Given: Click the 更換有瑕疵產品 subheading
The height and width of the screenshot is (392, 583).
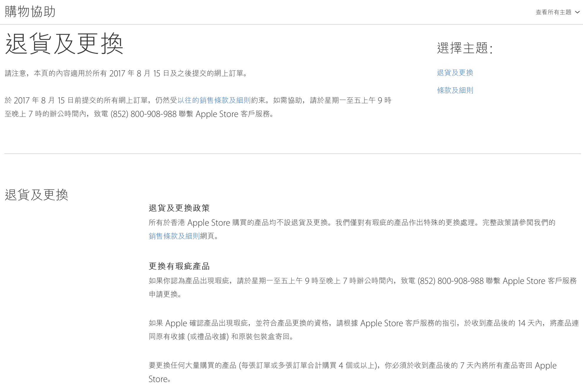Looking at the screenshot, I should click(179, 266).
